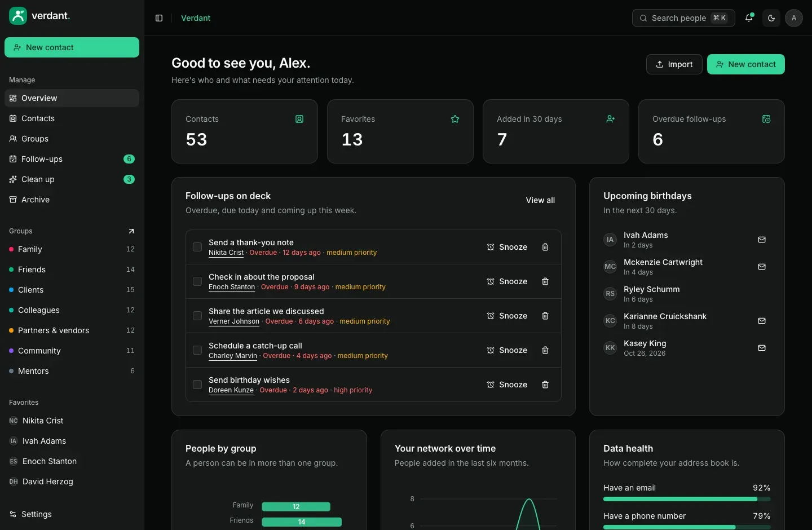Check off Send birthday wishes
The image size is (812, 530).
point(197,385)
